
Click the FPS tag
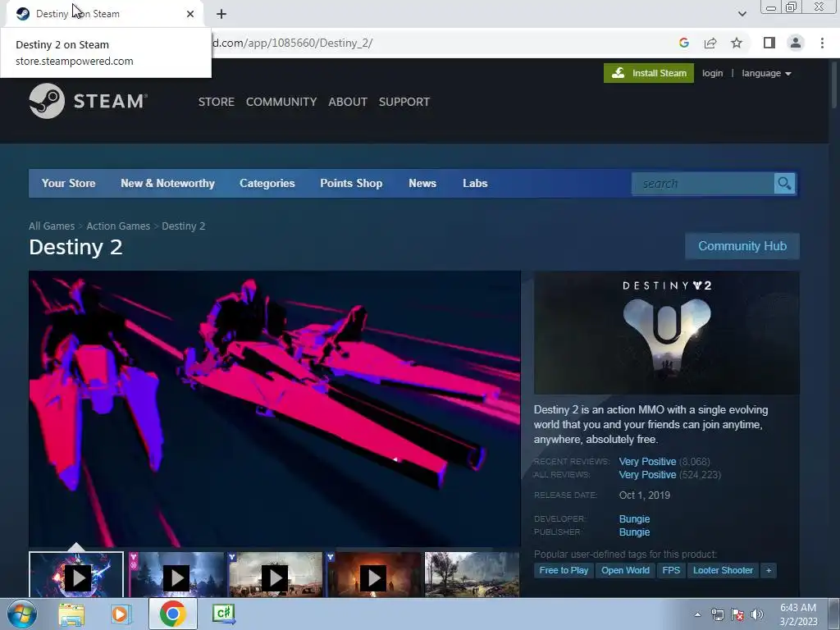pyautogui.click(x=671, y=571)
